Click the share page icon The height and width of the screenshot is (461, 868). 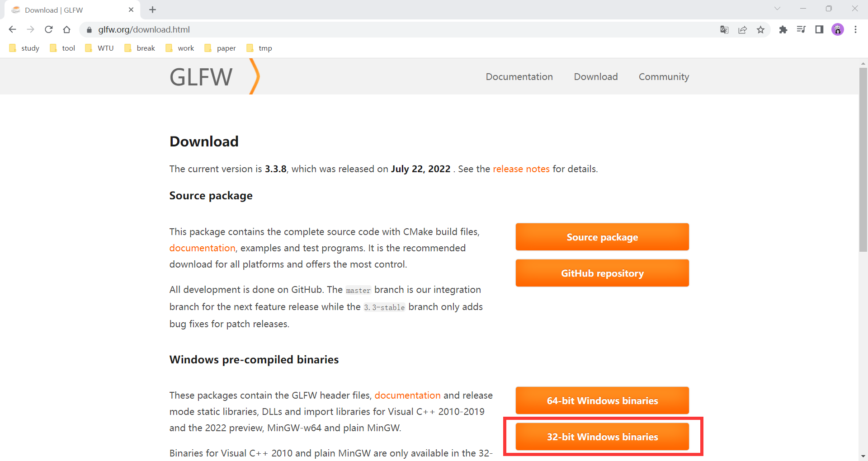click(x=742, y=30)
